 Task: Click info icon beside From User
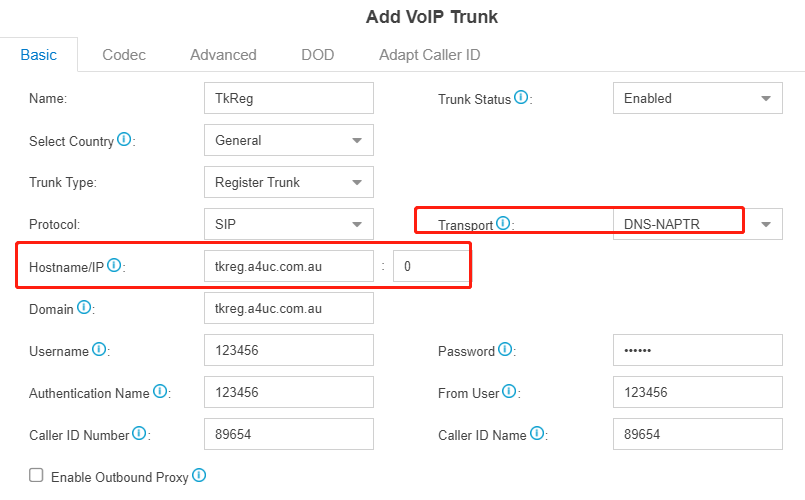509,392
